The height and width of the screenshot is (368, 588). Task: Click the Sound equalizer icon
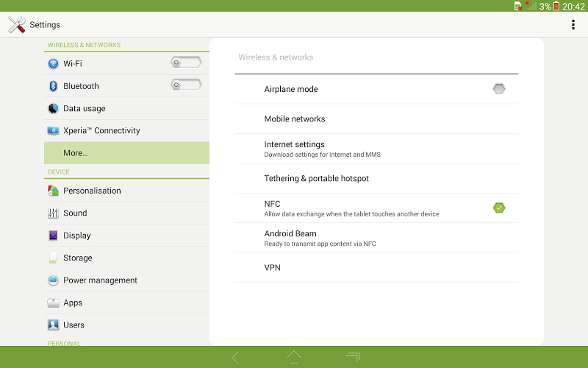click(53, 213)
